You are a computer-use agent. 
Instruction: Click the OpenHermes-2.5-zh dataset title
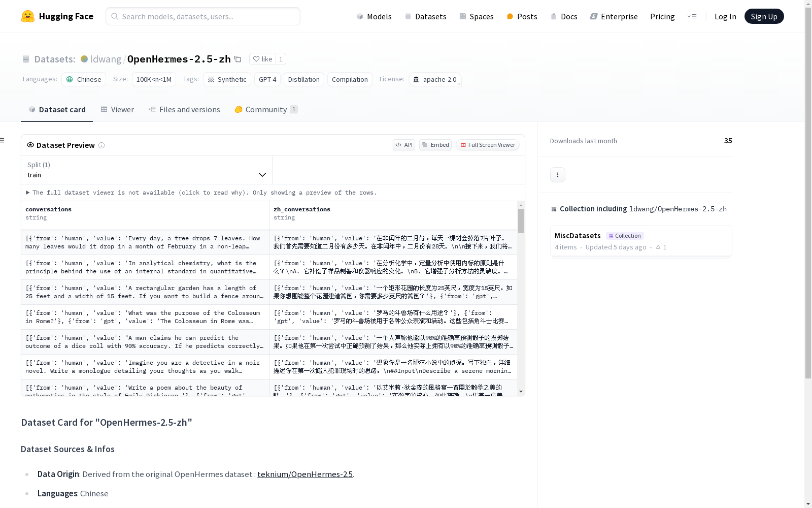179,59
